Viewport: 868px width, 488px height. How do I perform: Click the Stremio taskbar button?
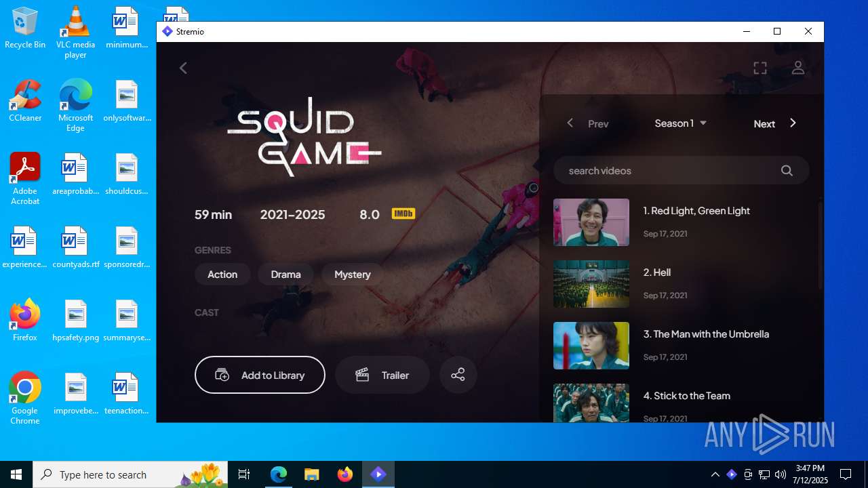(x=378, y=474)
